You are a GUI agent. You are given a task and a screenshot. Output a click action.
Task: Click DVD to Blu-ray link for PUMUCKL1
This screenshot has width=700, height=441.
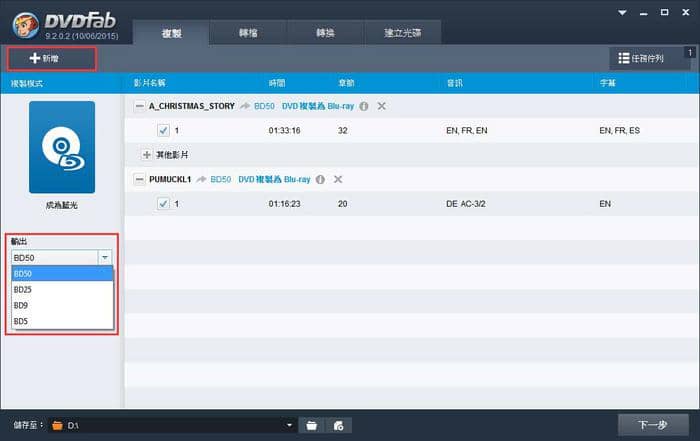coord(274,179)
